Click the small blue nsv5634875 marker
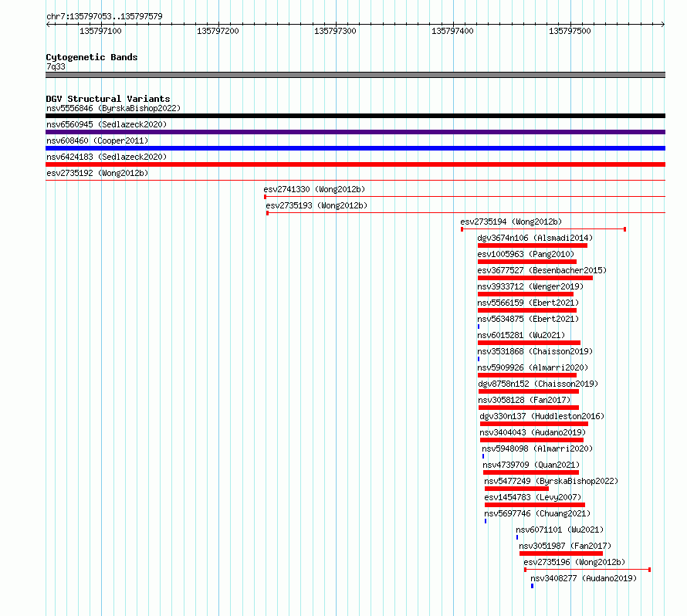 click(479, 327)
